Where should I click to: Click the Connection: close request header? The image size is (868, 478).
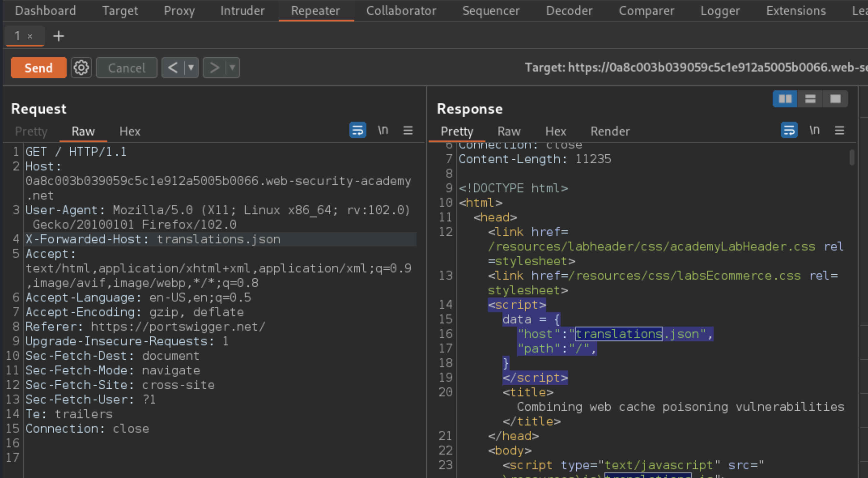(87, 428)
